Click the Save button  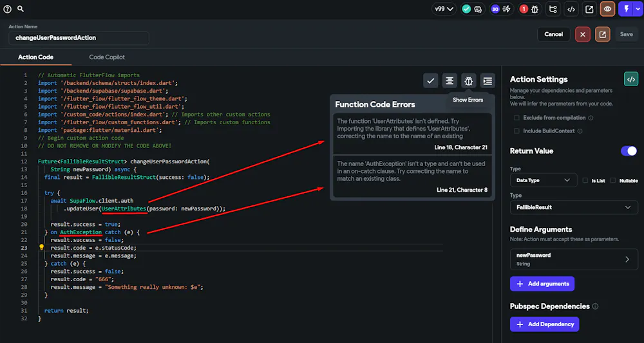click(627, 35)
